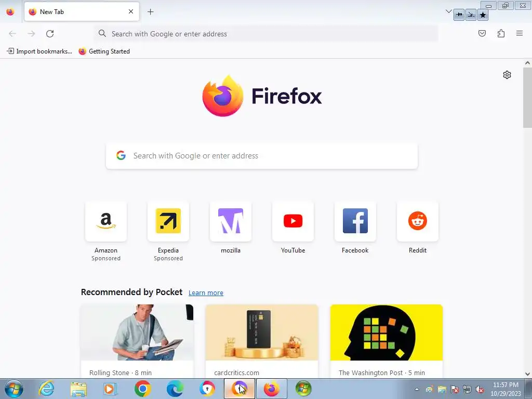Open Windows Explorer from the taskbar
The height and width of the screenshot is (399, 532).
click(x=79, y=389)
